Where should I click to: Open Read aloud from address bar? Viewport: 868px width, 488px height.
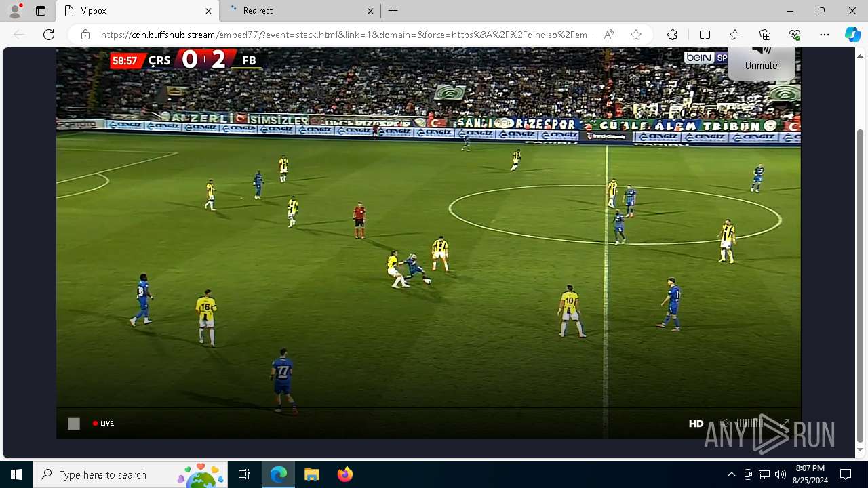point(609,35)
